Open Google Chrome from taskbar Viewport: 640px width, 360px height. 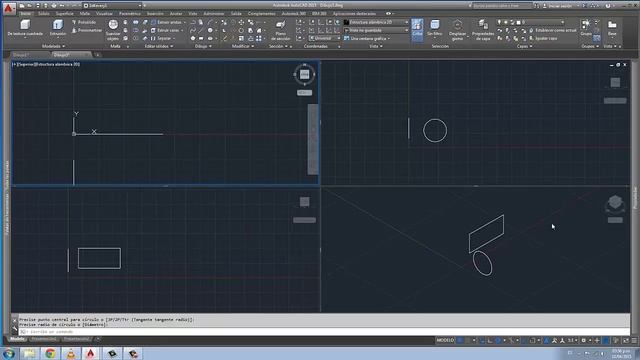51,353
